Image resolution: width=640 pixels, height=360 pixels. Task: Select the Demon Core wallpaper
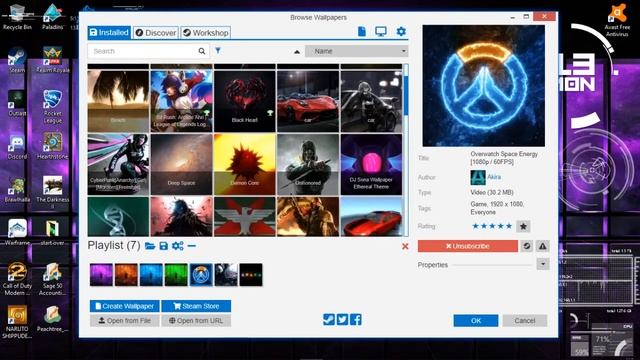click(244, 164)
